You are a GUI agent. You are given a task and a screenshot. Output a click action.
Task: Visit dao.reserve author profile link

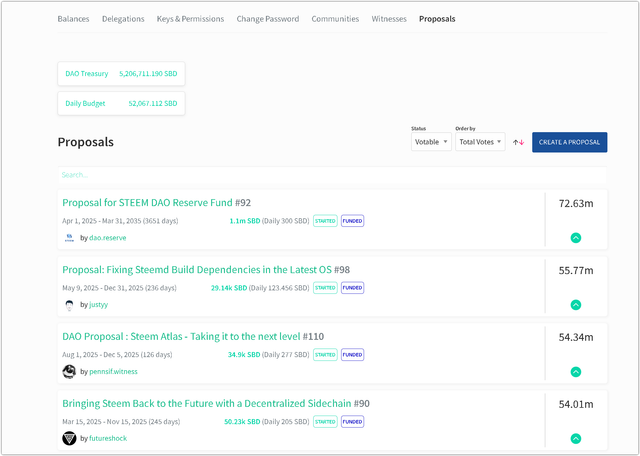tap(108, 238)
